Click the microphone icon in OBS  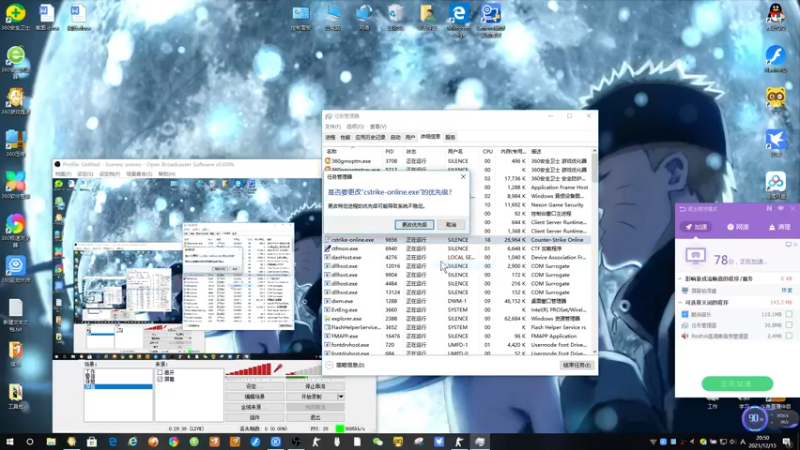(278, 368)
